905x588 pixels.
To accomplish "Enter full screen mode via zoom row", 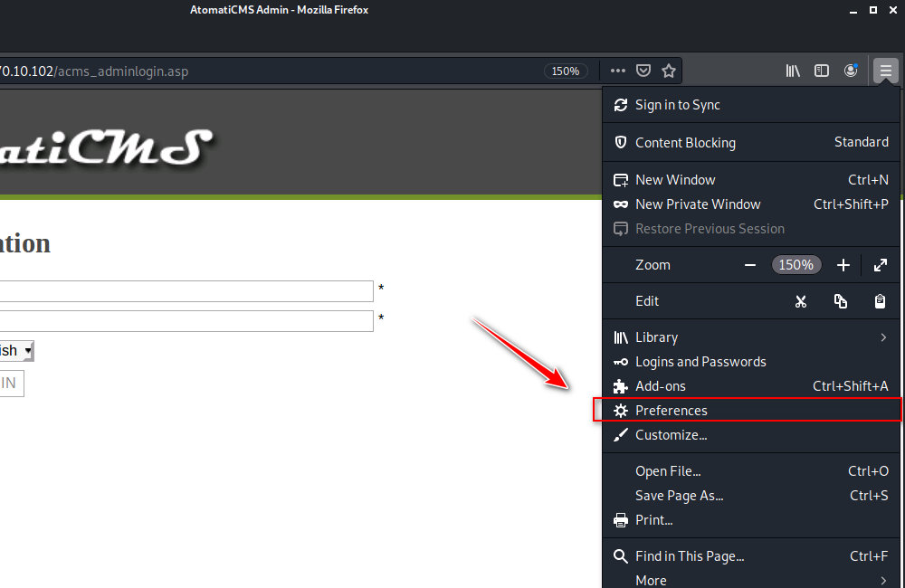I will tap(880, 265).
